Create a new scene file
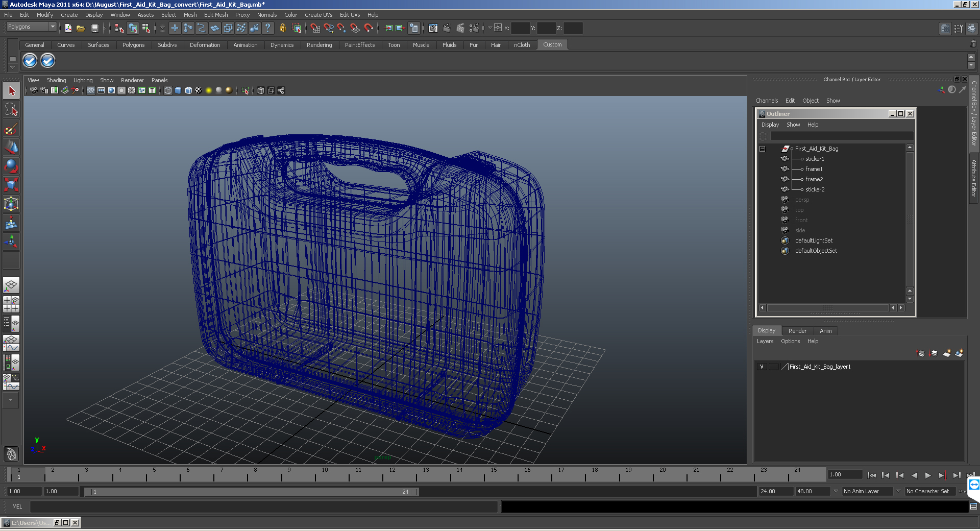The height and width of the screenshot is (531, 980). pos(68,28)
